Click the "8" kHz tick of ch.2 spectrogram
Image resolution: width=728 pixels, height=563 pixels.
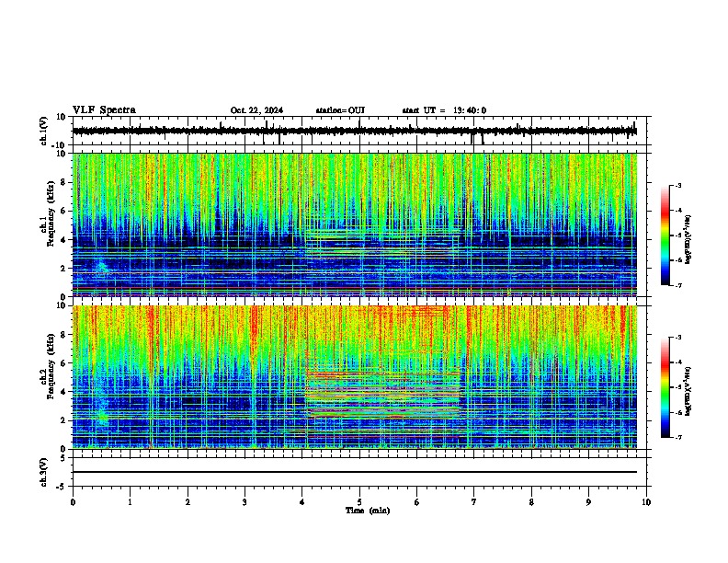[x=63, y=335]
